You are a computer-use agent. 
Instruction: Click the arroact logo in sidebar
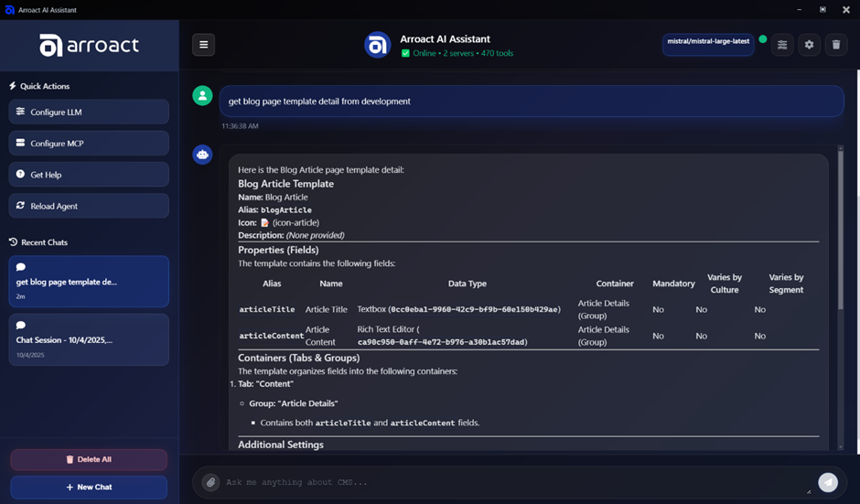[x=89, y=45]
